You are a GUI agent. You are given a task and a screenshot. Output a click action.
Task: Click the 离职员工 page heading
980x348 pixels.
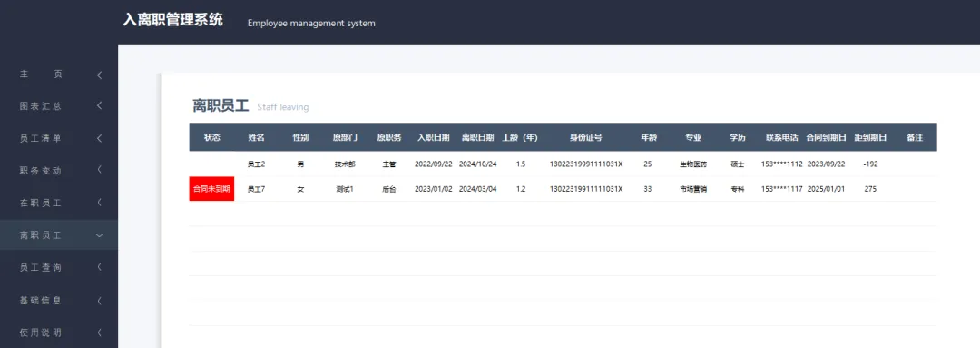(220, 105)
